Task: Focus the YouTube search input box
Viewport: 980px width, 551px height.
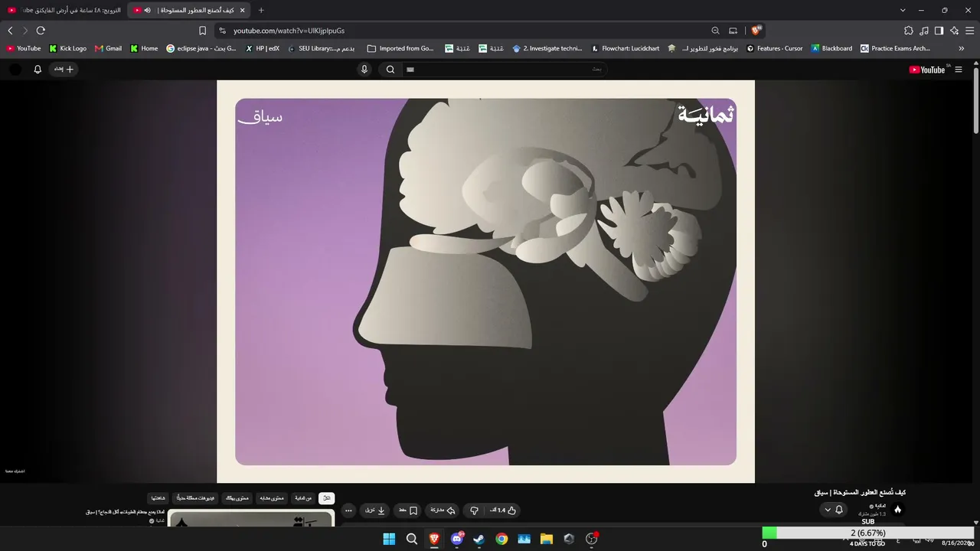Action: click(x=505, y=70)
